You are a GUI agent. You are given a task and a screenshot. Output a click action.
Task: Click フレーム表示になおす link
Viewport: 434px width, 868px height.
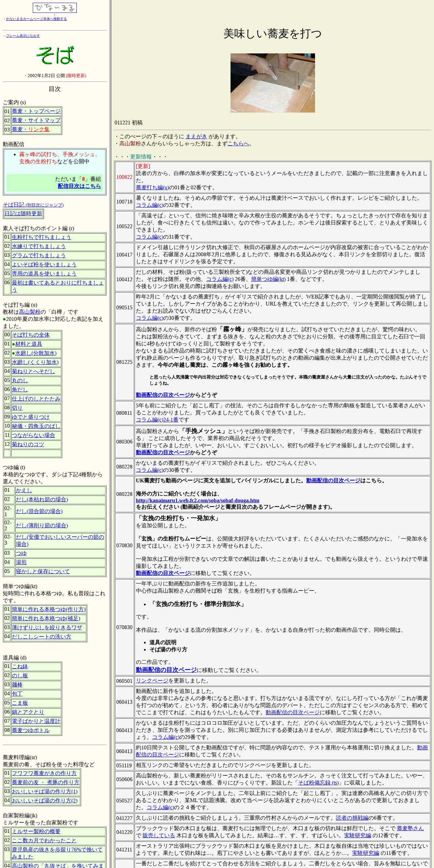(23, 36)
